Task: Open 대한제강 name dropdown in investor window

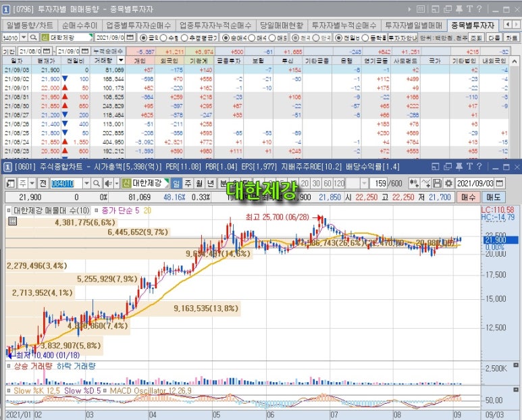Action: click(90, 38)
